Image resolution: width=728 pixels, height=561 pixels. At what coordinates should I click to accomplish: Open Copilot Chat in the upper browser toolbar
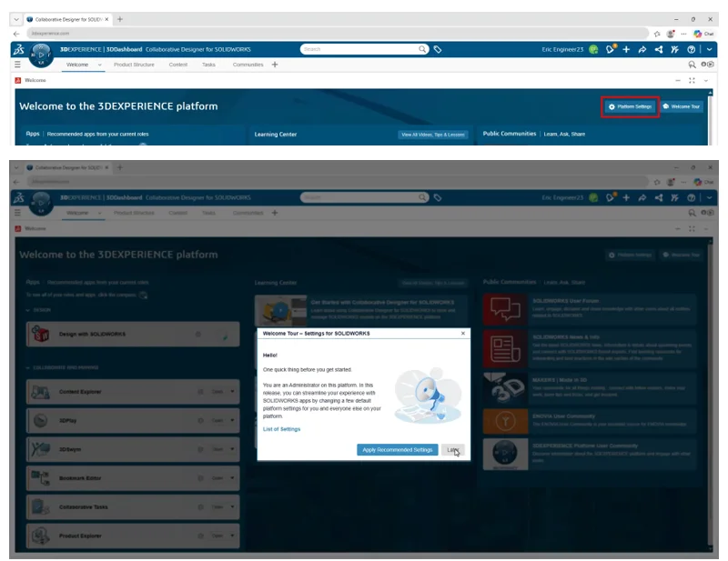pyautogui.click(x=703, y=34)
